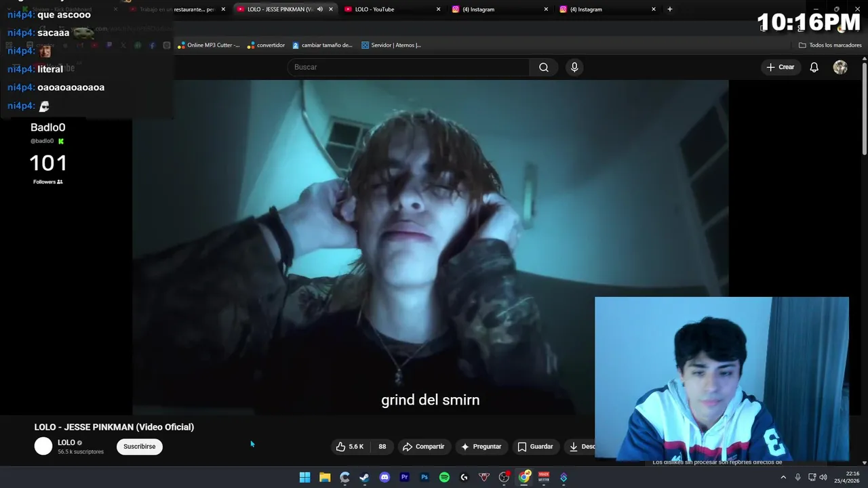This screenshot has height=488, width=868.
Task: Open the LOLO channel name link
Action: 66,443
